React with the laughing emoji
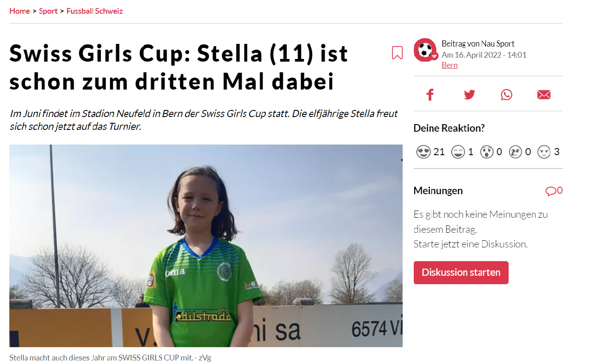Viewport: 592px width, 364px height. click(x=458, y=152)
